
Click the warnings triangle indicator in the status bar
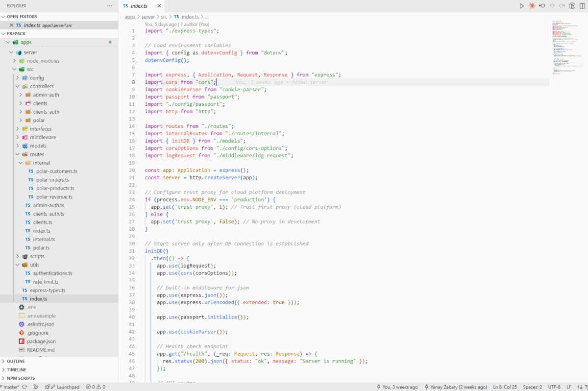pyautogui.click(x=99, y=387)
